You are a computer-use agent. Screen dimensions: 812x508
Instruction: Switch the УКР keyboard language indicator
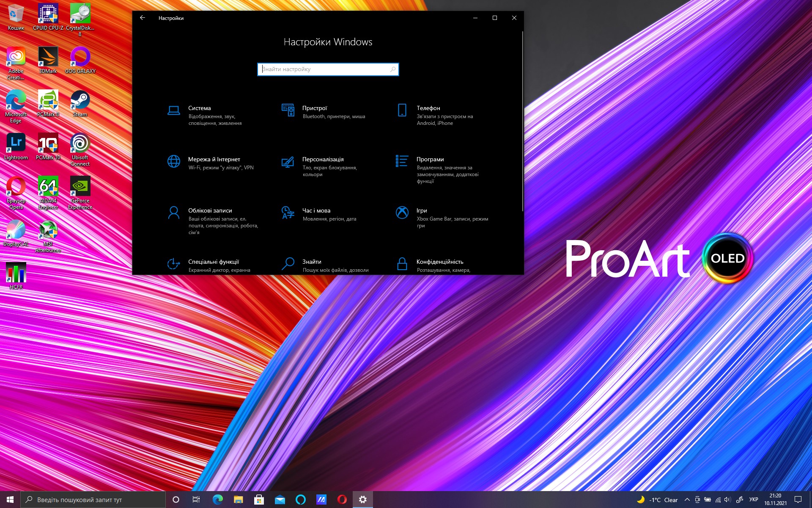tap(754, 500)
